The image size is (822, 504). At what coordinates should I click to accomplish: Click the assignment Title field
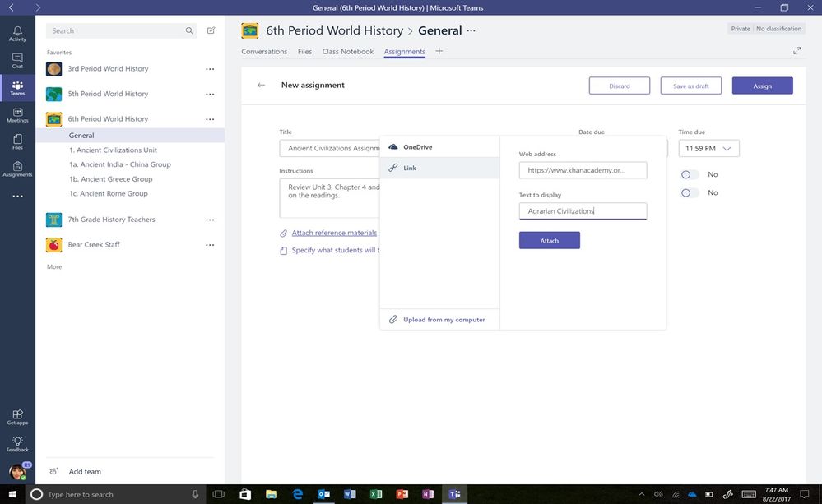point(329,148)
